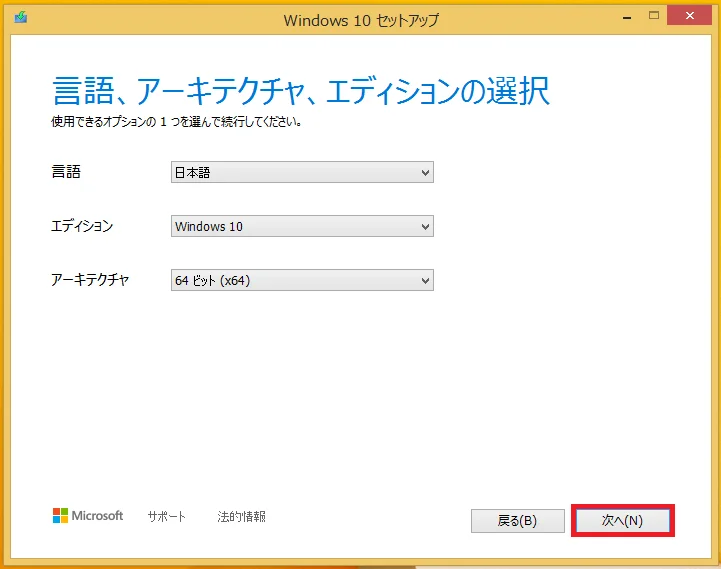
Task: Open the 法的情報 link
Action: [x=241, y=517]
